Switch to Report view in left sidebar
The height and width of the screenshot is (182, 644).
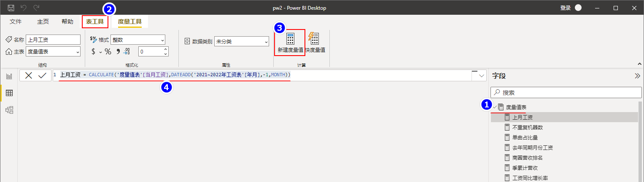pos(9,76)
